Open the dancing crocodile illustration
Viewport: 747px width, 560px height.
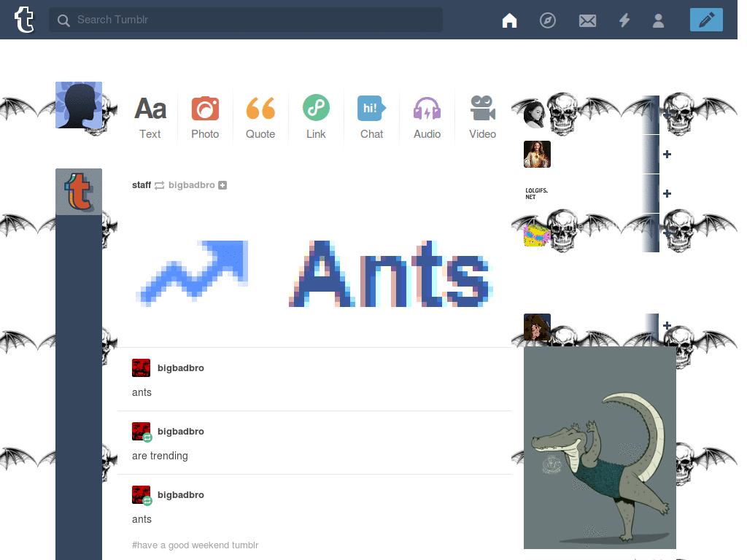point(600,448)
